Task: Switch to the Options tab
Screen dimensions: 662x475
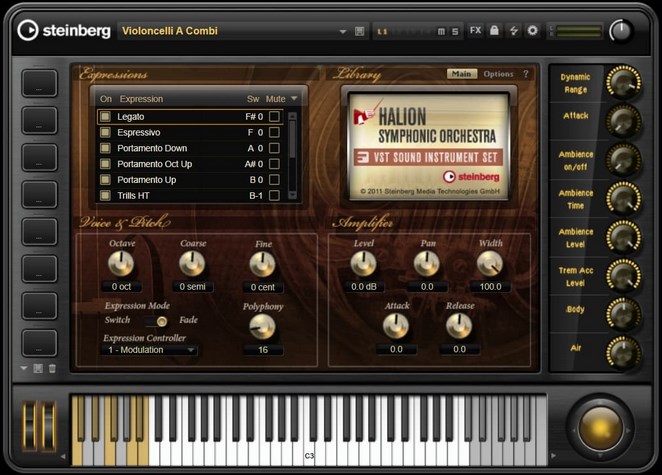Action: pyautogui.click(x=498, y=74)
